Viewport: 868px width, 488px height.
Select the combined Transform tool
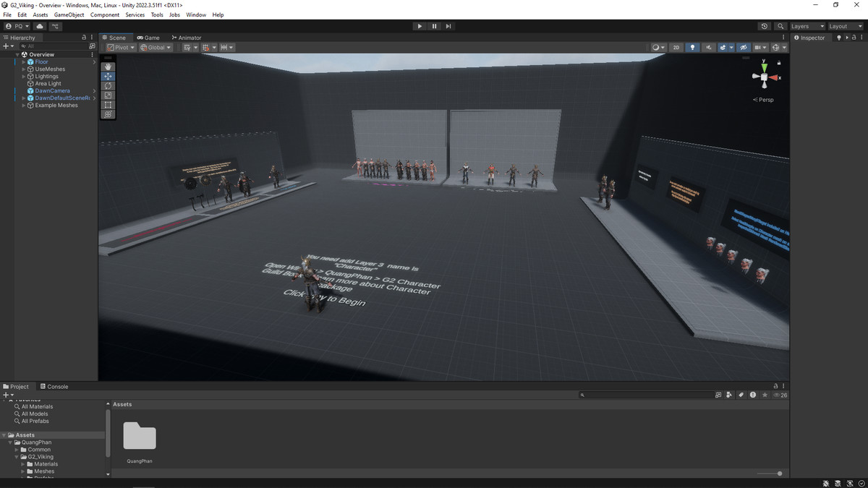pyautogui.click(x=109, y=114)
